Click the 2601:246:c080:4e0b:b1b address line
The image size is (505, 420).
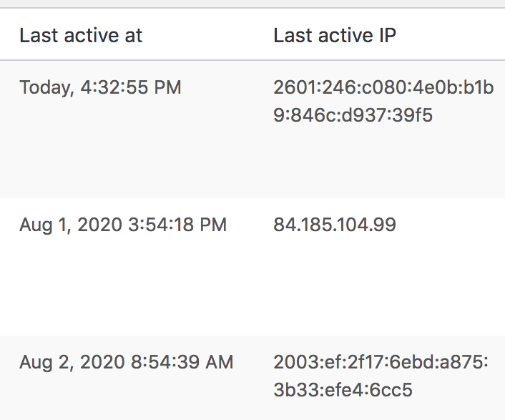(x=383, y=87)
